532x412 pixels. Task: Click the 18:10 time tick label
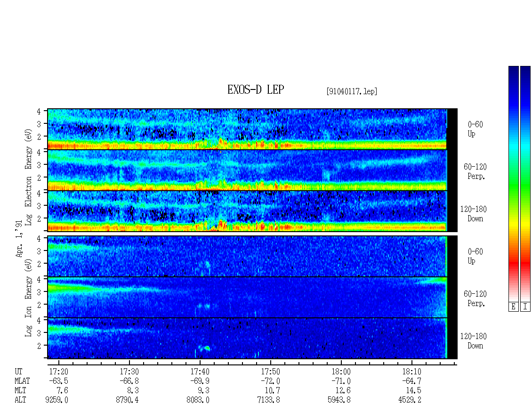tap(411, 372)
